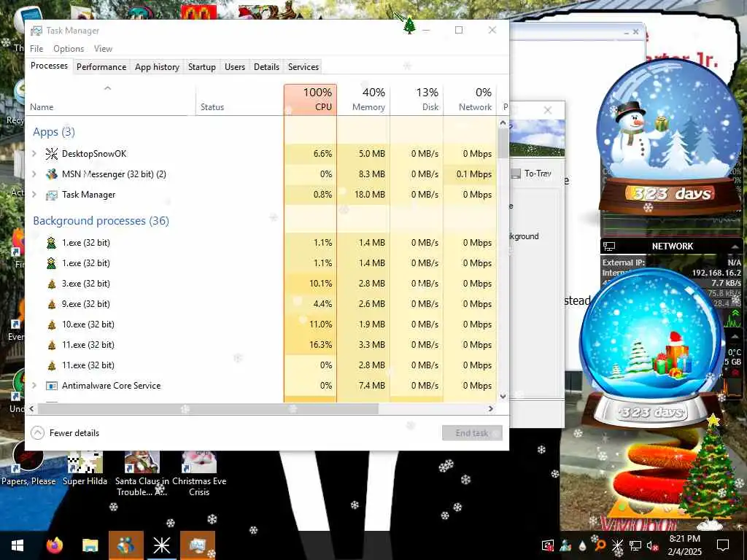Click the Santa hat gifts snow globe
Image resolution: width=747 pixels, height=560 pixels.
[651, 346]
